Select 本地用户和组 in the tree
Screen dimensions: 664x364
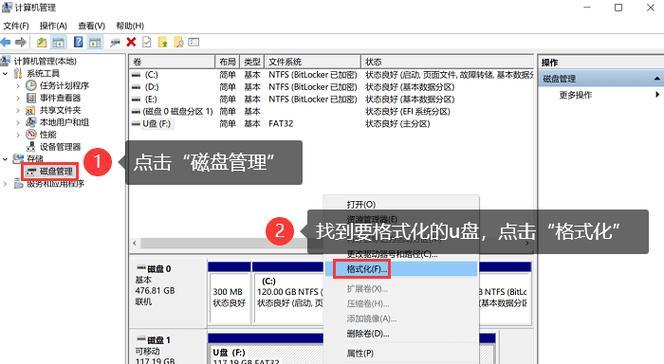(64, 123)
